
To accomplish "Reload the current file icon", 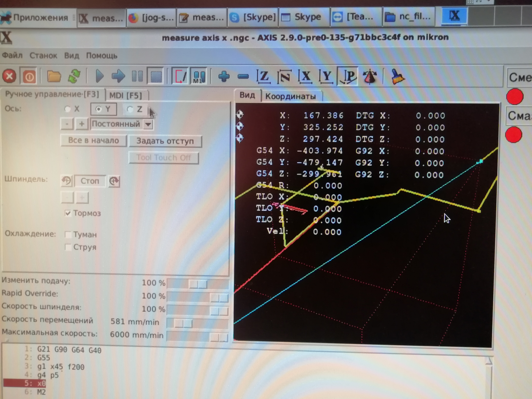I will click(x=74, y=76).
